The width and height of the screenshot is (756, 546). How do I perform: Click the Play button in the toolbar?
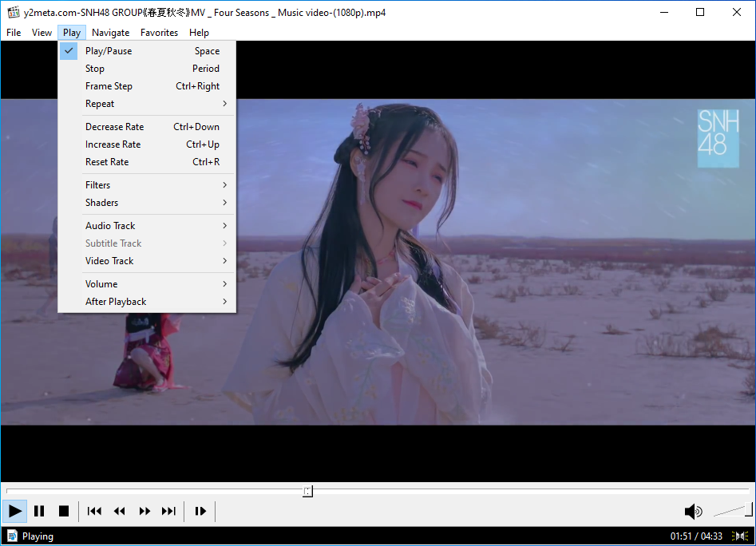(x=14, y=511)
